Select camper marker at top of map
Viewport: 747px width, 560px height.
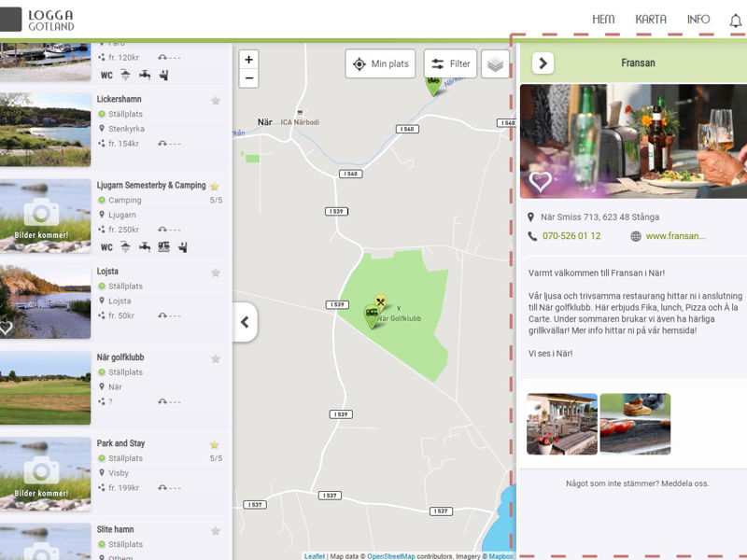click(433, 85)
